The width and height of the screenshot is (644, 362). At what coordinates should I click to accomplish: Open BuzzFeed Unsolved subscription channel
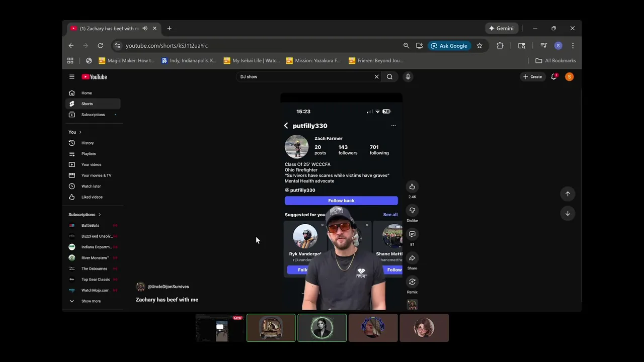pyautogui.click(x=93, y=236)
